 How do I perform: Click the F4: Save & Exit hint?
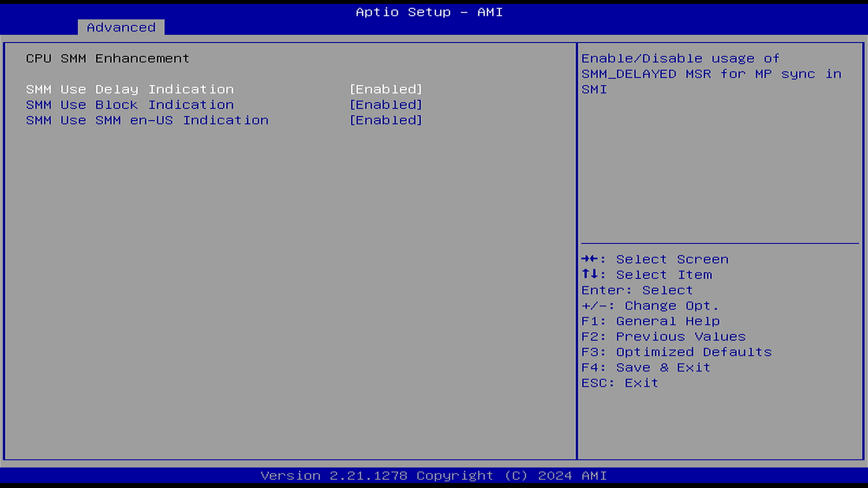pyautogui.click(x=646, y=367)
